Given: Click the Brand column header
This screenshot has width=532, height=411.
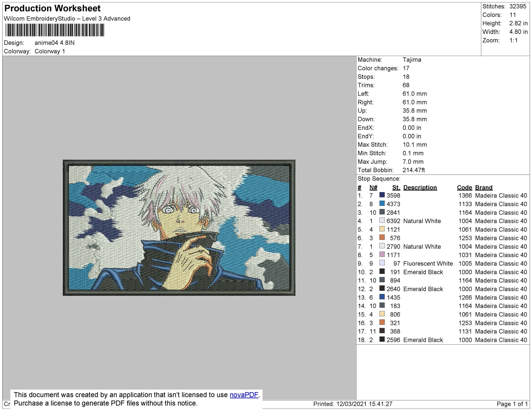Looking at the screenshot, I should click(x=483, y=187).
